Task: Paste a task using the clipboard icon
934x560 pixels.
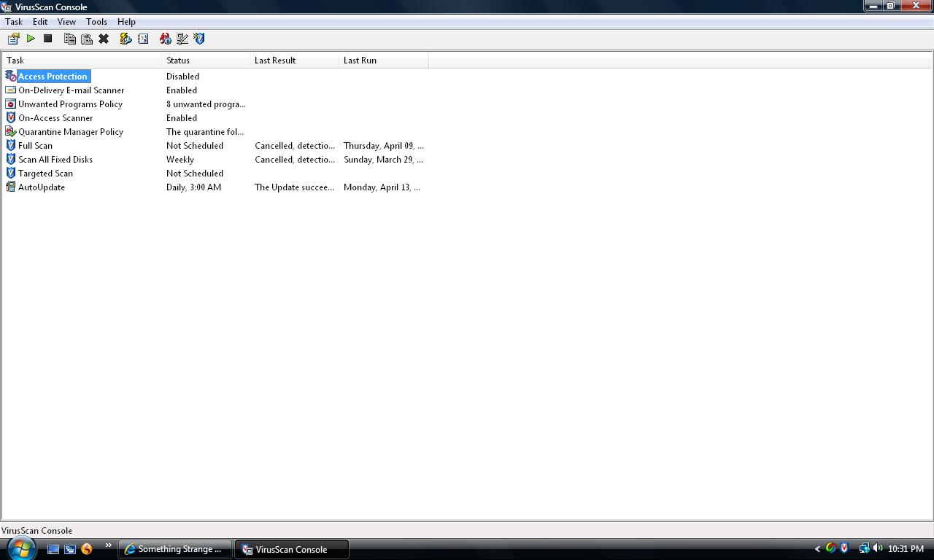Action: tap(87, 39)
